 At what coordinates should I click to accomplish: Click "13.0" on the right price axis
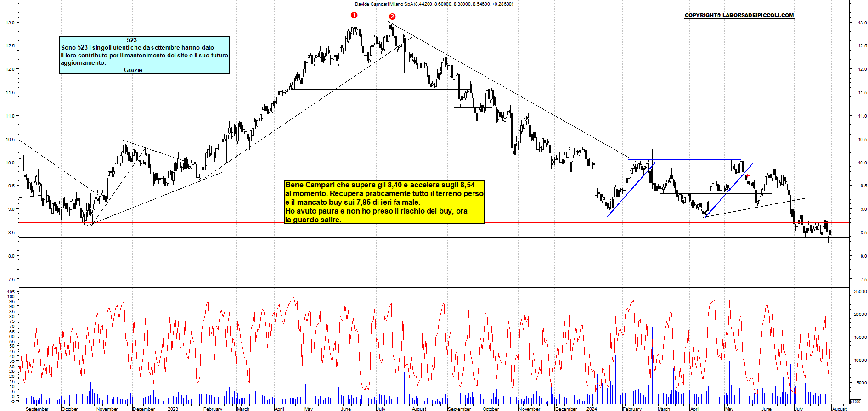pos(862,23)
